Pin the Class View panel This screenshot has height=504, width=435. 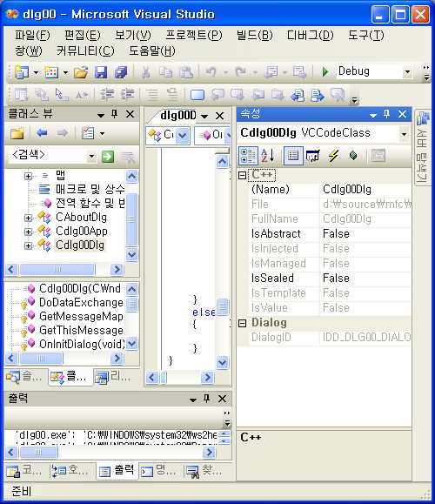click(114, 114)
